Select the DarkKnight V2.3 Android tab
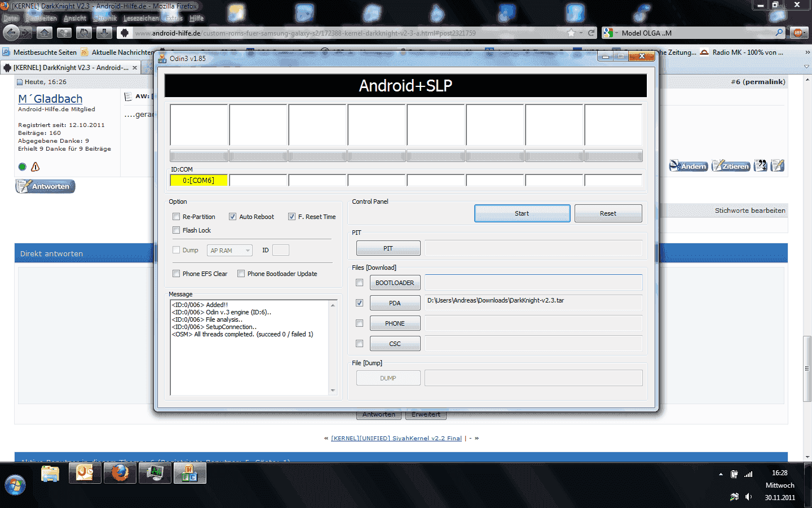This screenshot has width=812, height=508. coord(70,68)
